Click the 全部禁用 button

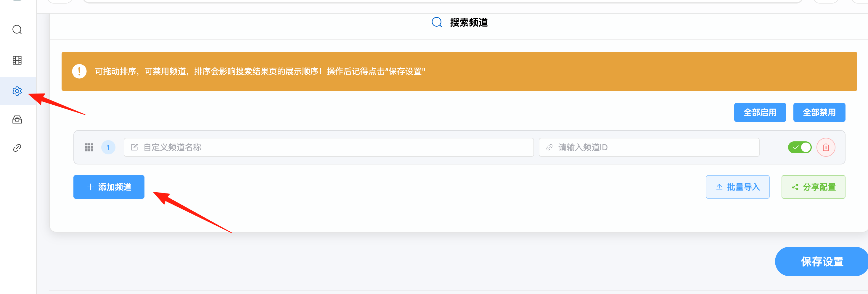819,112
